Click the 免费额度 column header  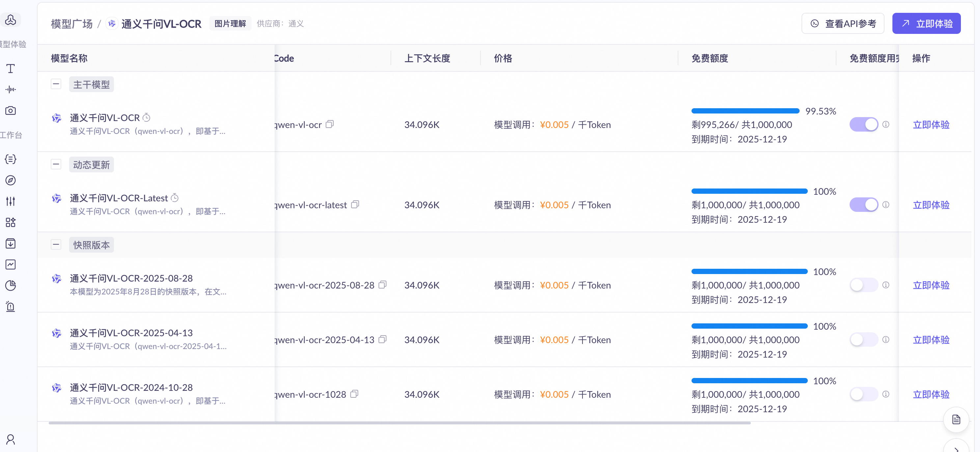pos(710,58)
